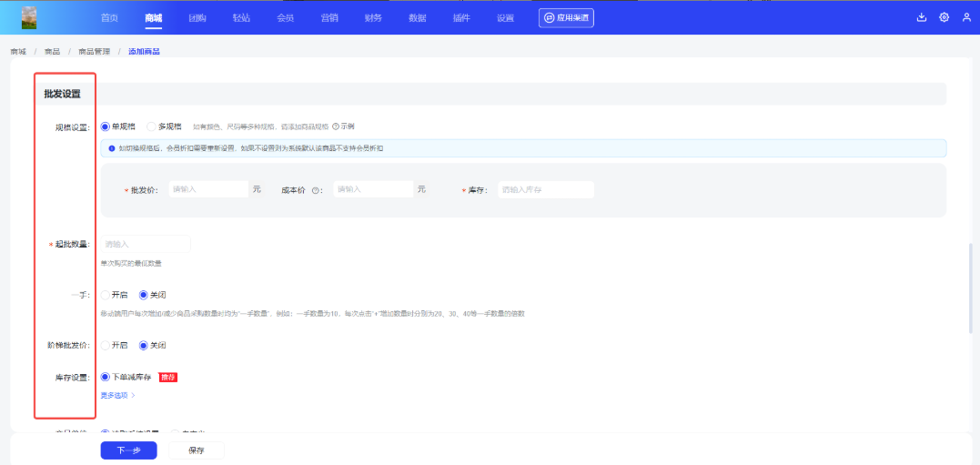This screenshot has height=465, width=980.
Task: Enable 阶梯批发价 by selecting 开启
Action: (106, 345)
